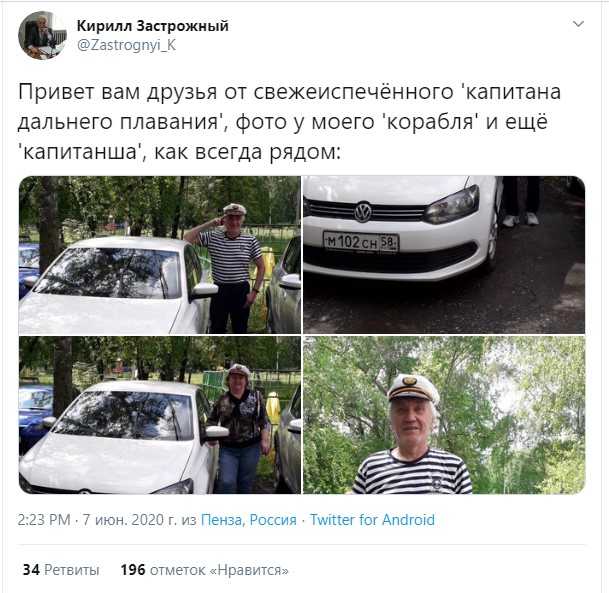Click the Пенза, Россия location link

coord(249,520)
